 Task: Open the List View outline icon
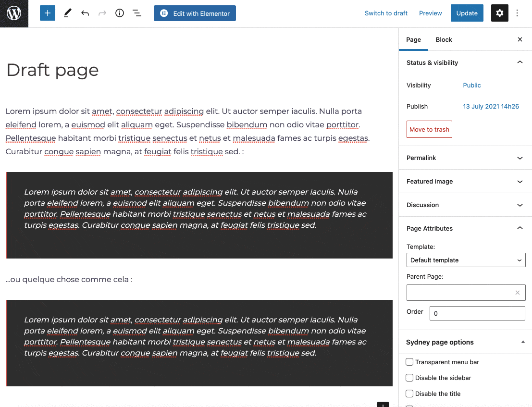pos(137,13)
